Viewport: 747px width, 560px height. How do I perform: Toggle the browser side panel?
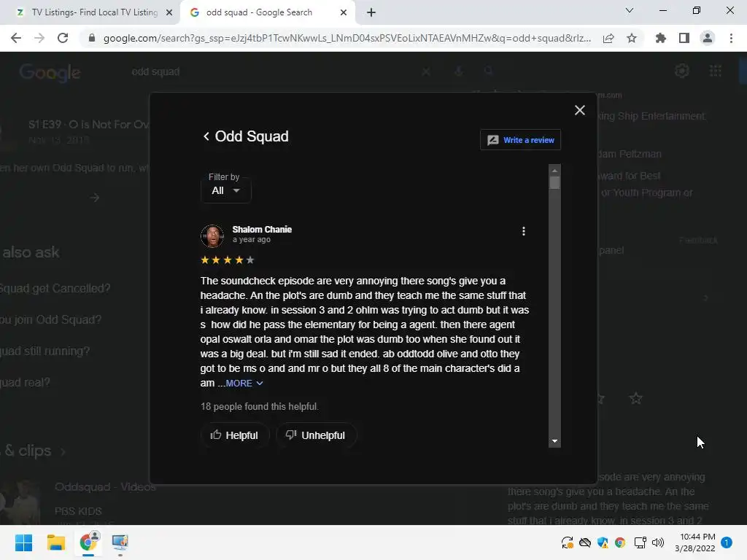point(684,38)
